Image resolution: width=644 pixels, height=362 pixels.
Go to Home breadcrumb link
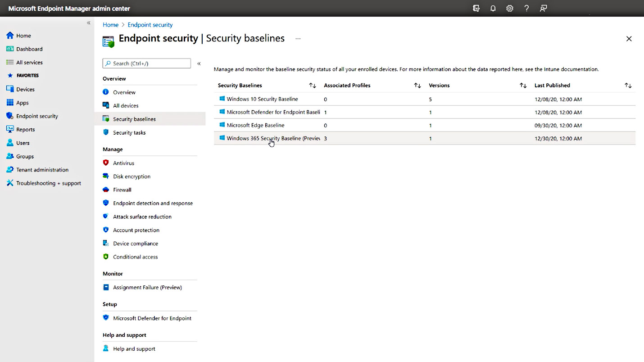110,25
